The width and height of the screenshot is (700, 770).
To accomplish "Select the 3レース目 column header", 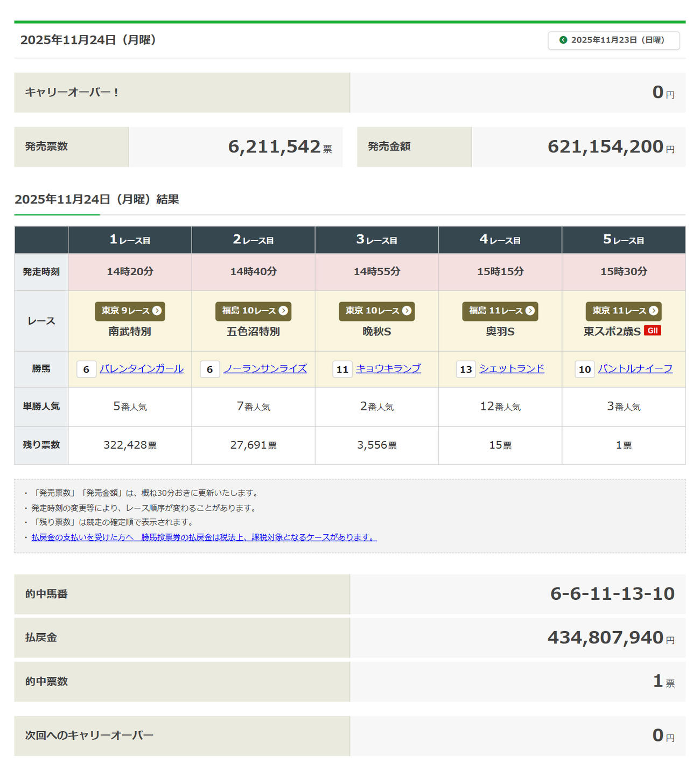I will 377,240.
